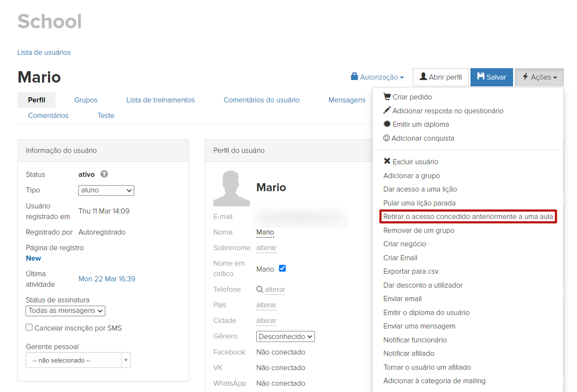Screen dimensions: 577x392
Task: Enable Cancelar inscrição por SMS checkbox
Action: 29,328
